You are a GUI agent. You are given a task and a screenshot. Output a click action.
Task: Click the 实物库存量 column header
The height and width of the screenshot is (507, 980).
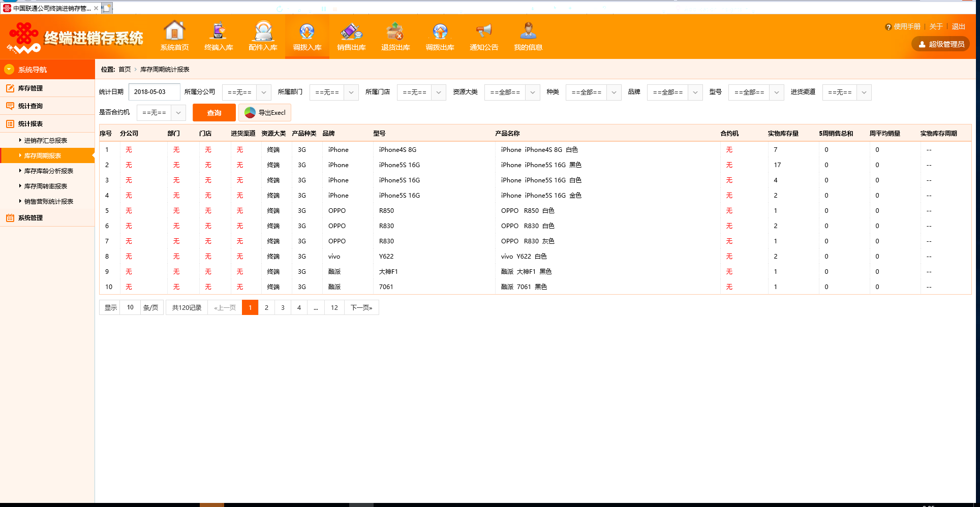[783, 134]
